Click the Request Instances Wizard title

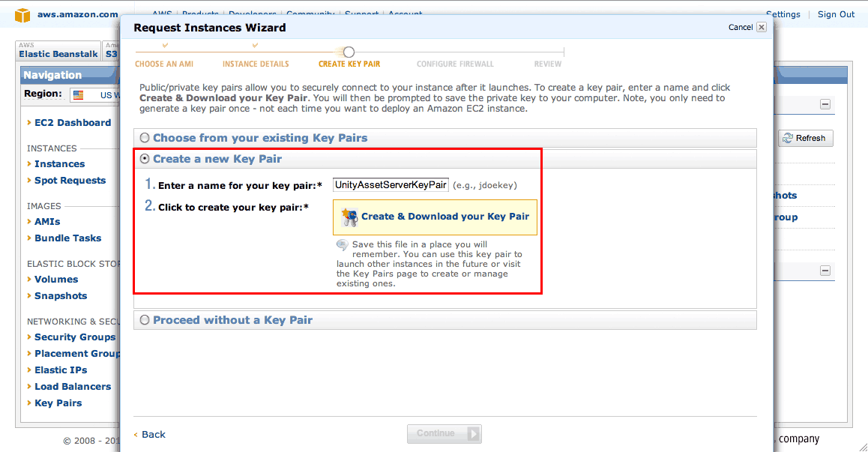click(210, 28)
